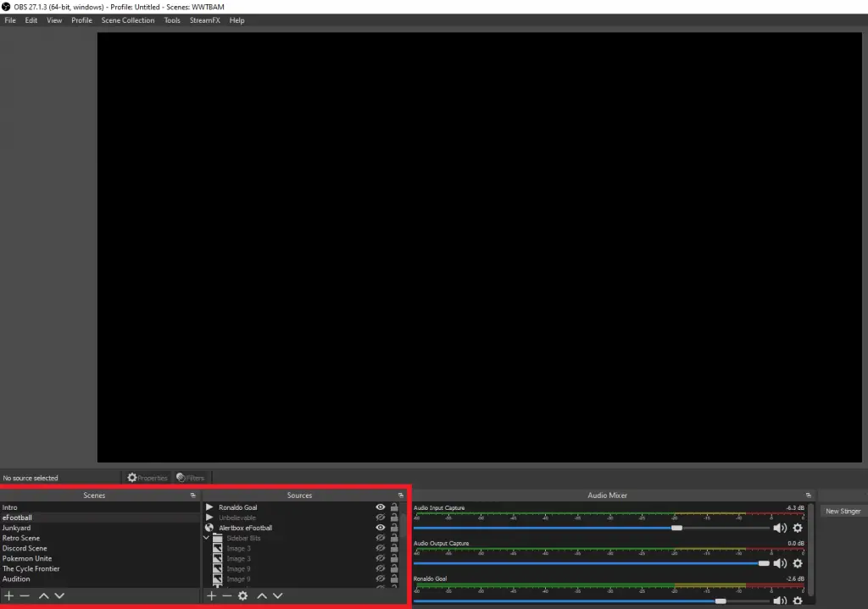
Task: Open Audio Output Capture settings gear
Action: click(798, 563)
